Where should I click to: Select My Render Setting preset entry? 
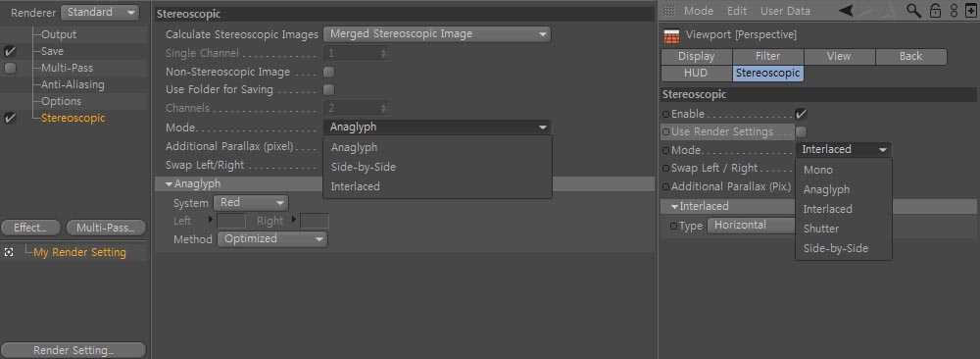click(x=79, y=253)
